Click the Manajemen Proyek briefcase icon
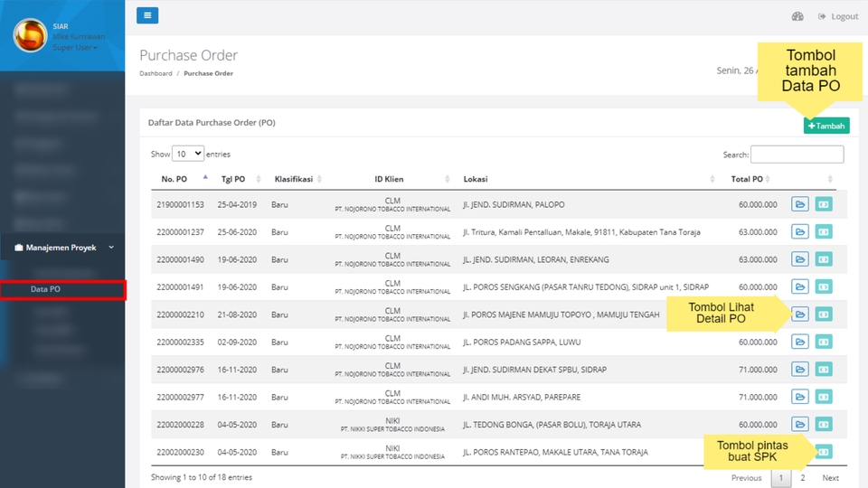This screenshot has height=488, width=868. click(19, 248)
